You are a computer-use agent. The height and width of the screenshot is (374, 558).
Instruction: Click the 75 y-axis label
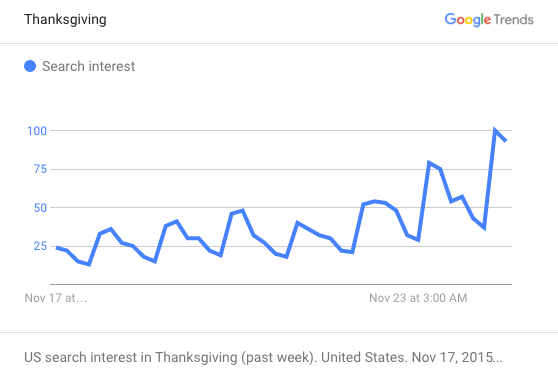click(x=40, y=169)
